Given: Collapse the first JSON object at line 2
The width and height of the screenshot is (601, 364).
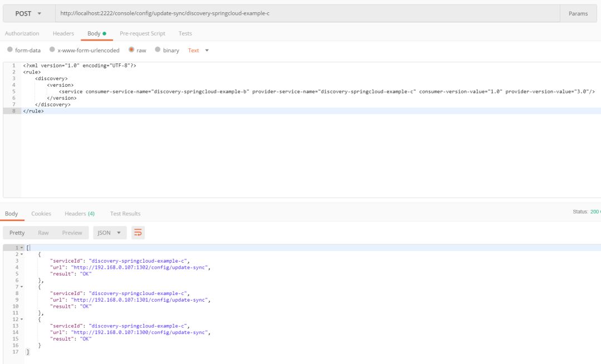Looking at the screenshot, I should pos(22,254).
